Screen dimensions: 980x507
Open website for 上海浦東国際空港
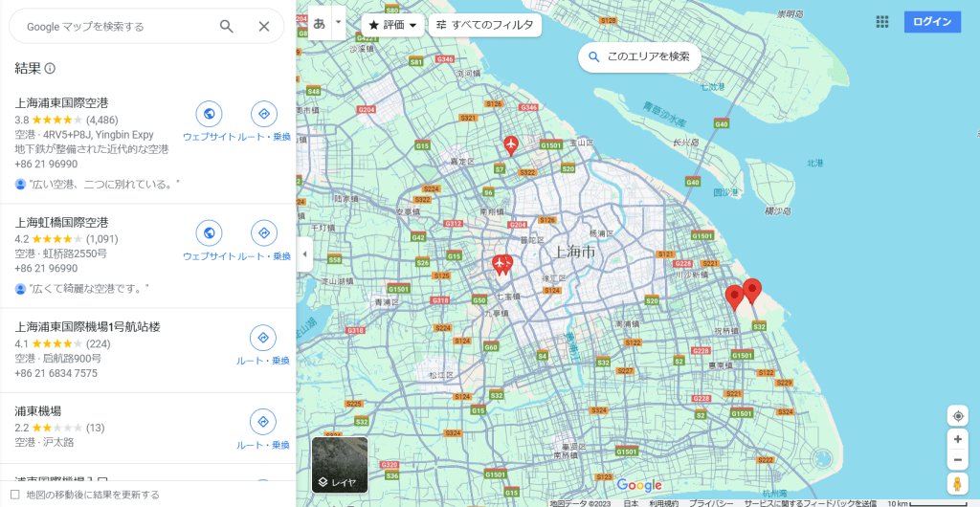coord(209,114)
